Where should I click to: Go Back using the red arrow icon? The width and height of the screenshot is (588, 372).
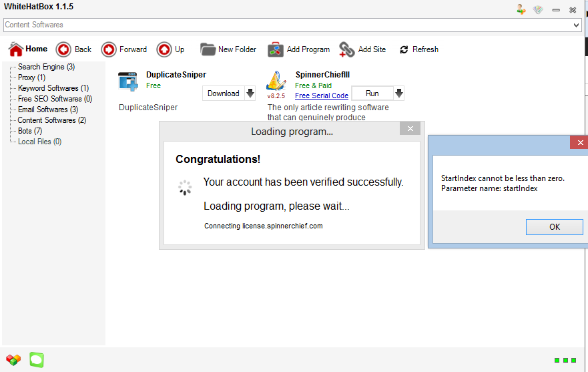[x=63, y=49]
